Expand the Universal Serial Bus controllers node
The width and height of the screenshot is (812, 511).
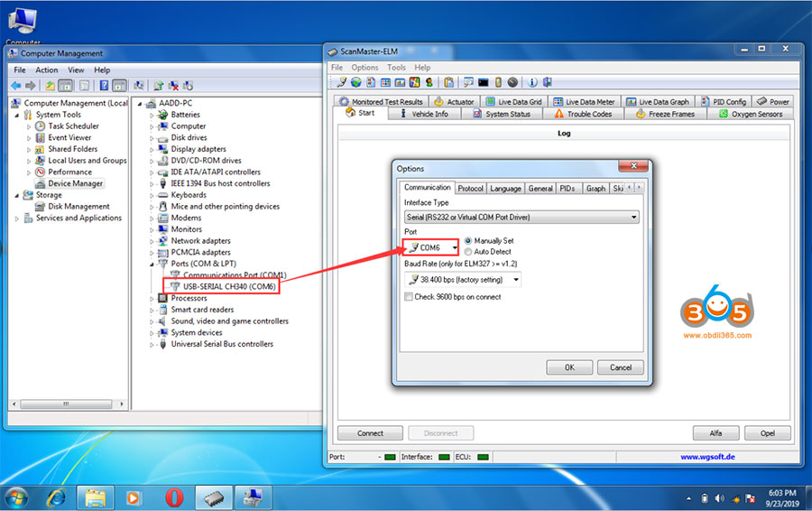[x=152, y=345]
